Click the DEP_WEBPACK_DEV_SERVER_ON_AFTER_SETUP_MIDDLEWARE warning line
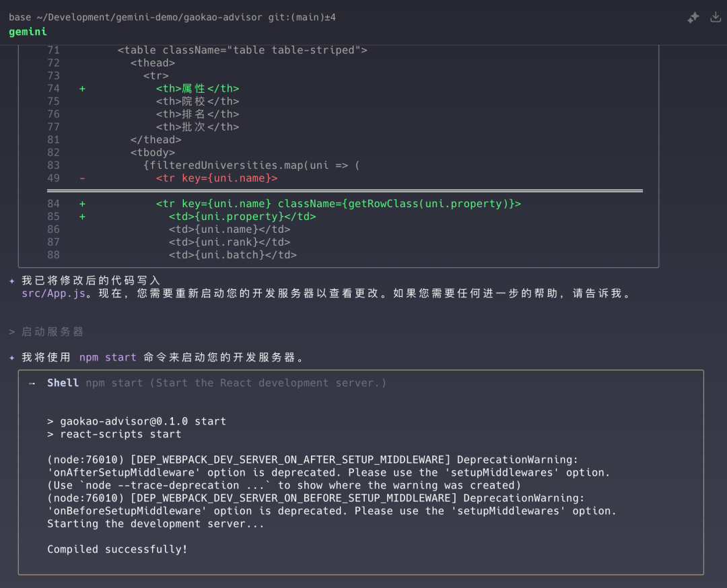 tap(313, 460)
